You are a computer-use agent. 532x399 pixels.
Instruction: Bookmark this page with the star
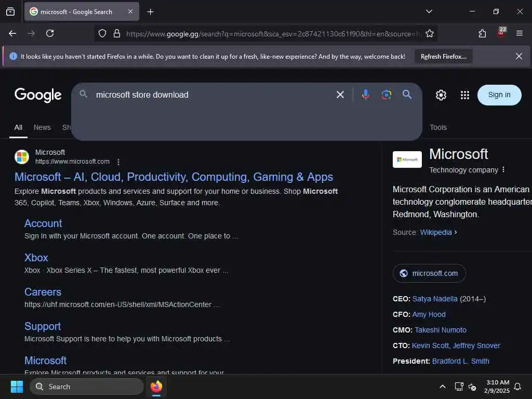coord(430,33)
